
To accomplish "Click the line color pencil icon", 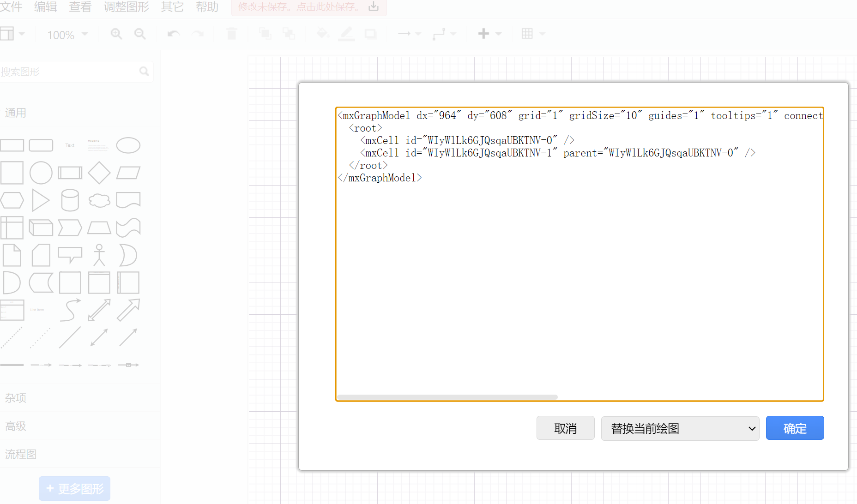I will (346, 34).
